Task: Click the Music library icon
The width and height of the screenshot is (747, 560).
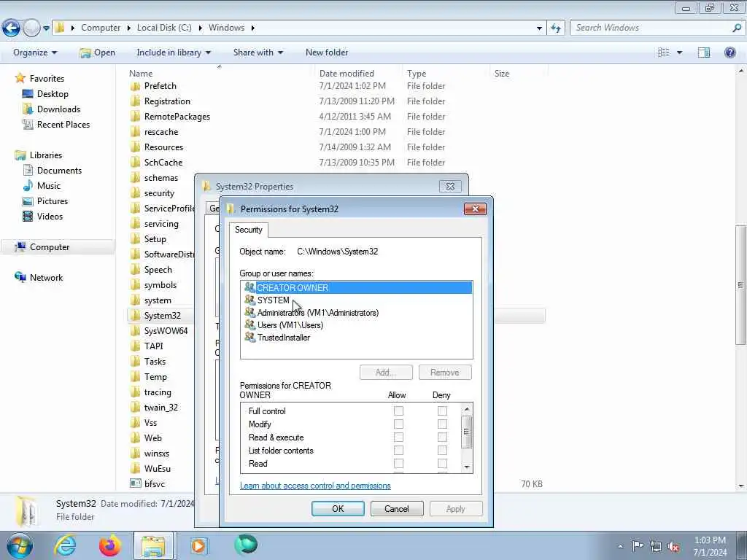Action: click(28, 186)
